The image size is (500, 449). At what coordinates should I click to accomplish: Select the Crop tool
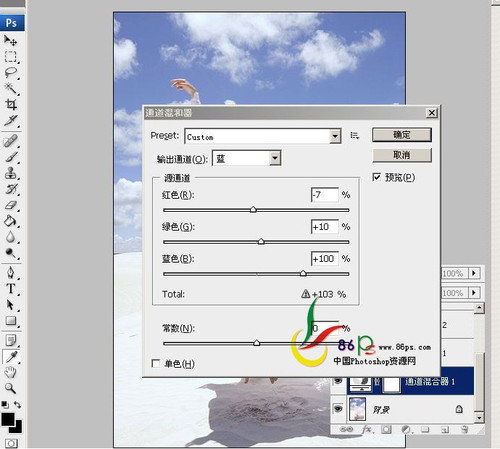(x=11, y=105)
